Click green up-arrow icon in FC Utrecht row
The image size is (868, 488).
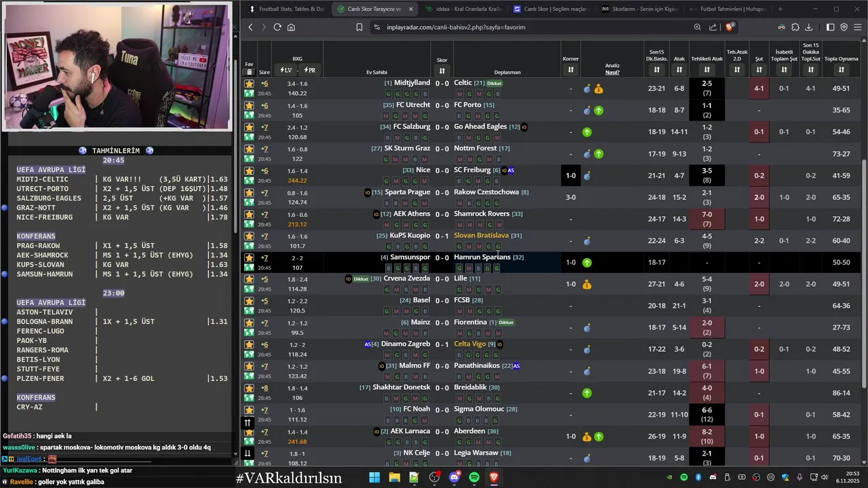coord(599,110)
